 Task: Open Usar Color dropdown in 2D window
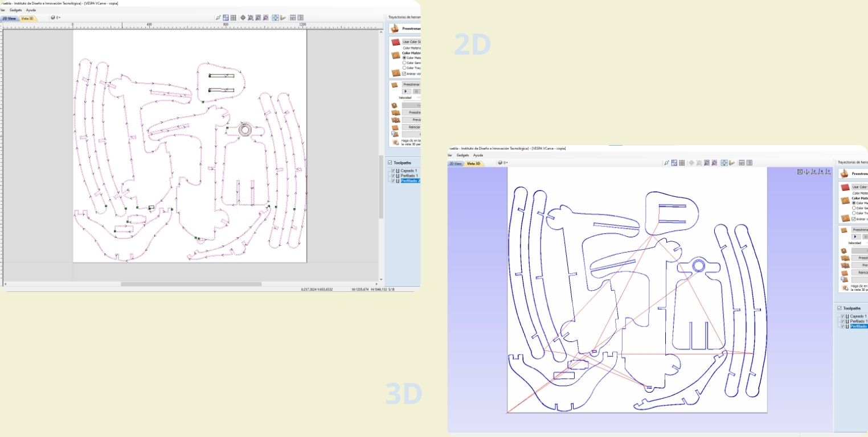click(411, 42)
